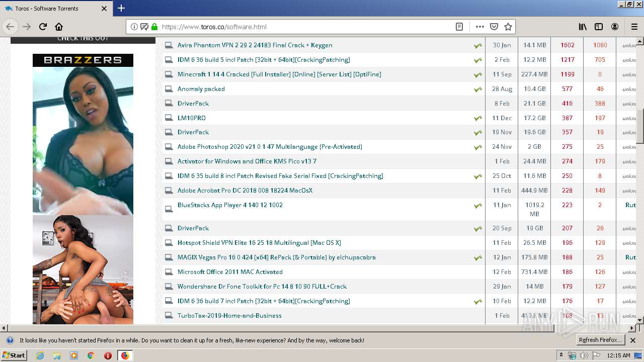Open the Windows Start menu
The height and width of the screenshot is (362, 644).
[x=14, y=355]
